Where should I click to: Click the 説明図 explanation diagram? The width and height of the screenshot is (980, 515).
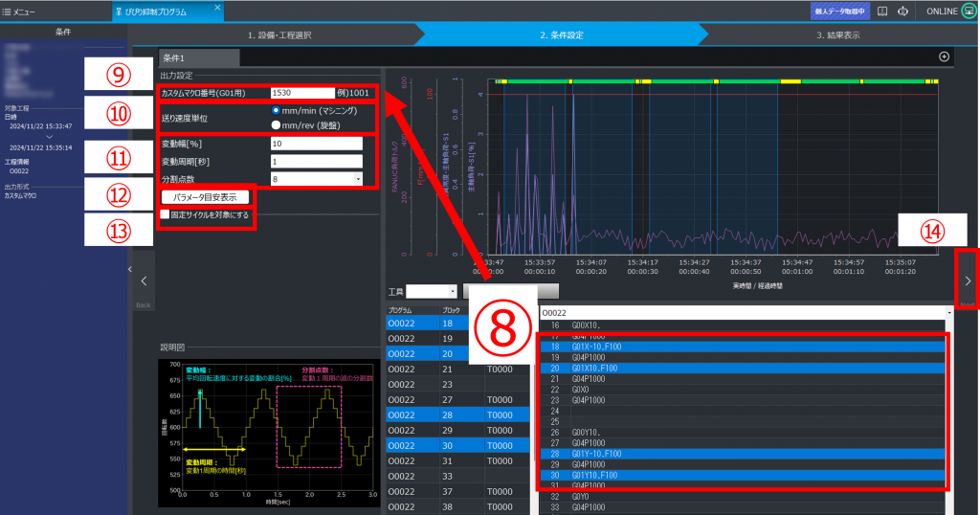click(269, 433)
